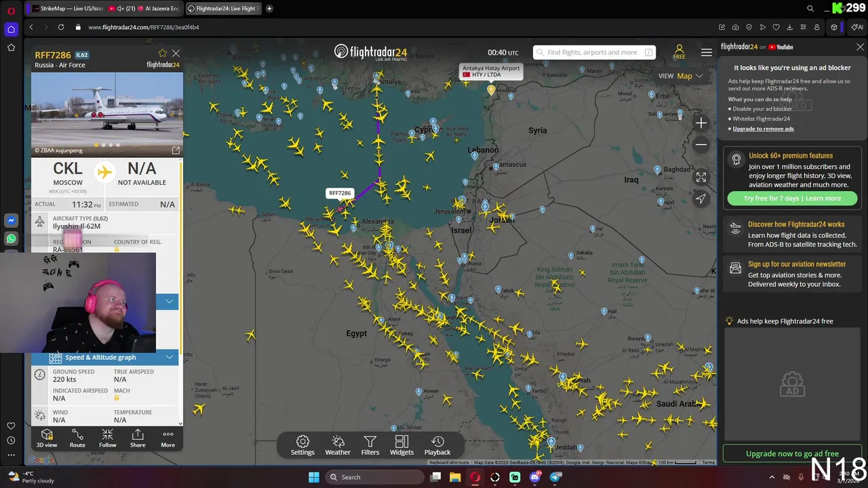This screenshot has width=868, height=488.
Task: Collapse the blue section above the graph
Action: click(x=169, y=301)
